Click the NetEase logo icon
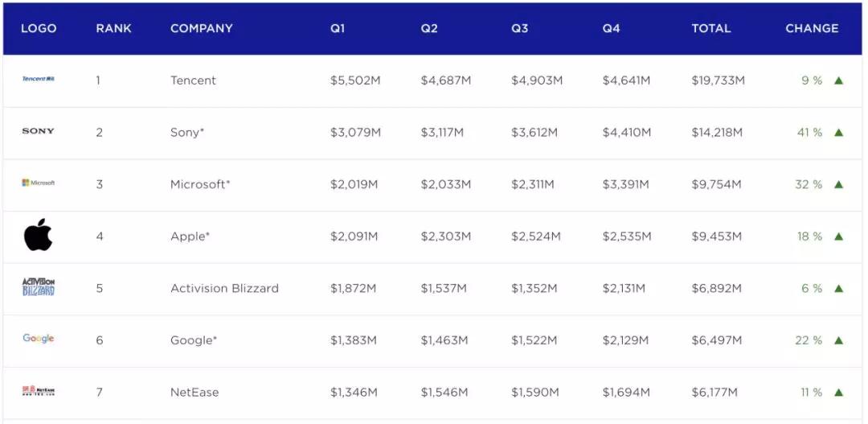This screenshot has height=424, width=868. pyautogui.click(x=38, y=392)
